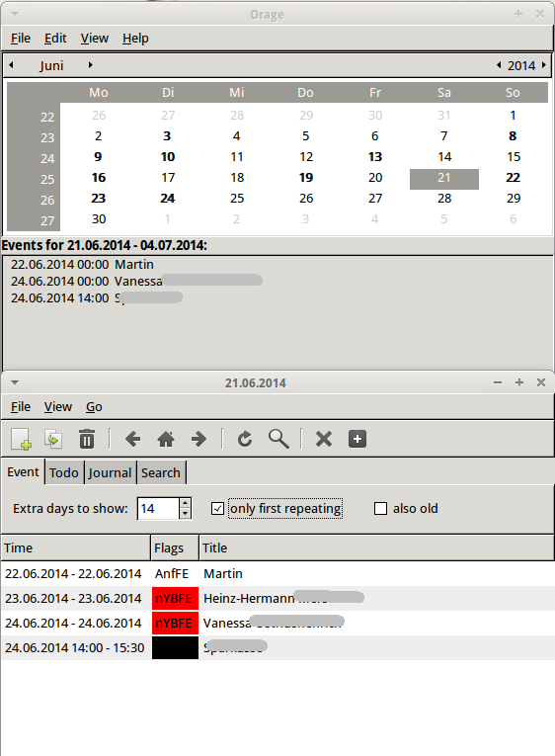Screen dimensions: 555x756
Task: Click the new appointment toolbar icon
Action: 22,439
